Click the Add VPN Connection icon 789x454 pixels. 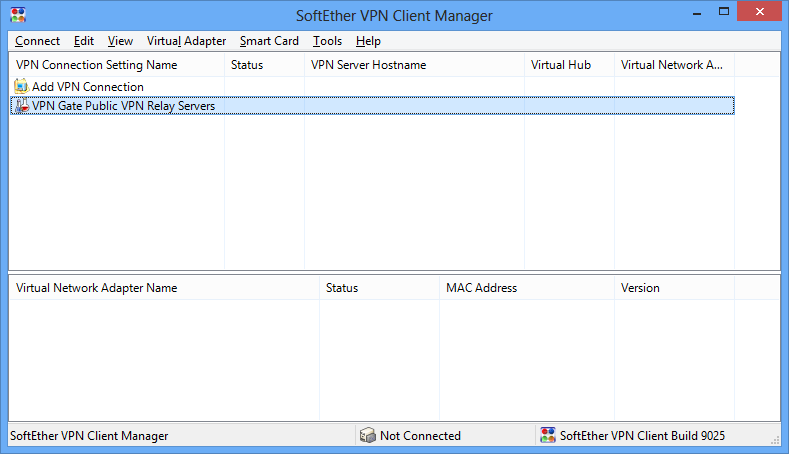[x=22, y=87]
